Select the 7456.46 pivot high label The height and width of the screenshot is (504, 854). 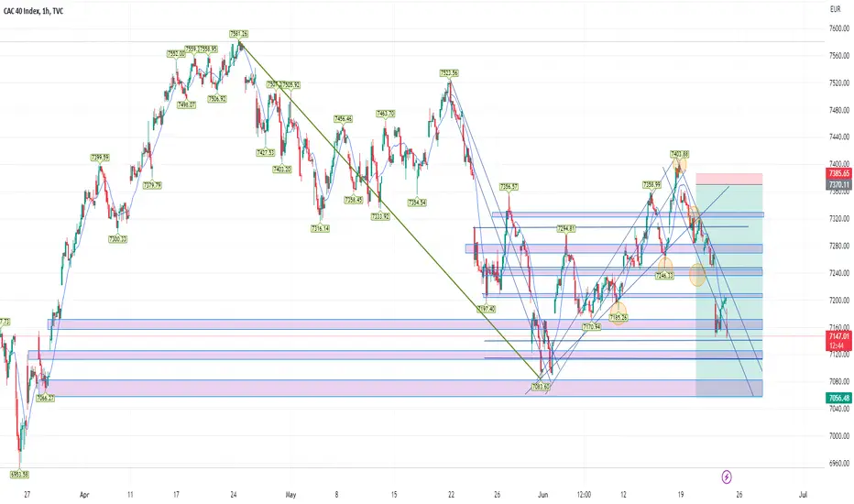coord(343,119)
